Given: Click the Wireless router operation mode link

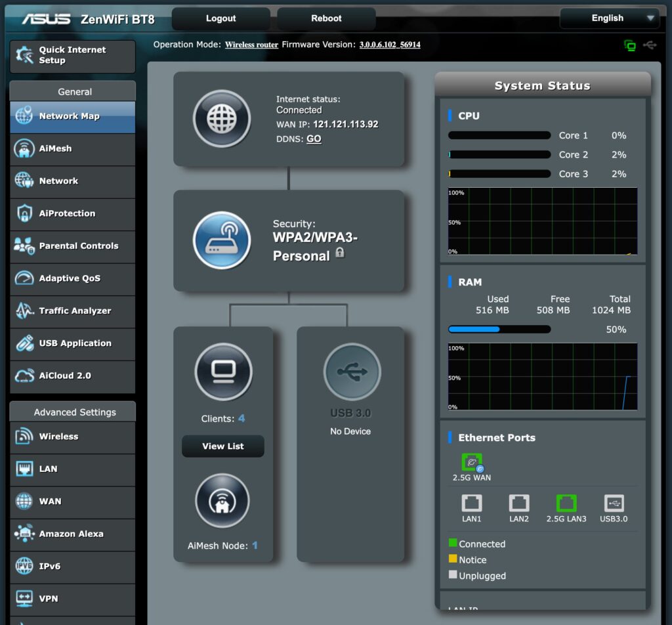Looking at the screenshot, I should [x=251, y=45].
